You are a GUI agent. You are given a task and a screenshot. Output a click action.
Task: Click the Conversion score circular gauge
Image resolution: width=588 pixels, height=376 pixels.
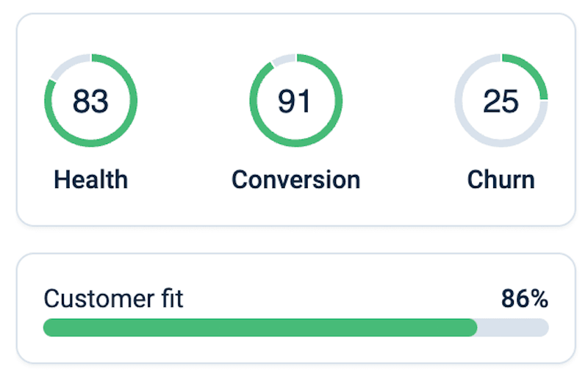(295, 101)
